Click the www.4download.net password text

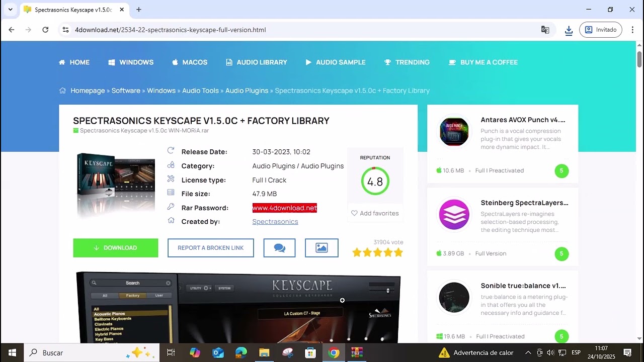point(285,208)
